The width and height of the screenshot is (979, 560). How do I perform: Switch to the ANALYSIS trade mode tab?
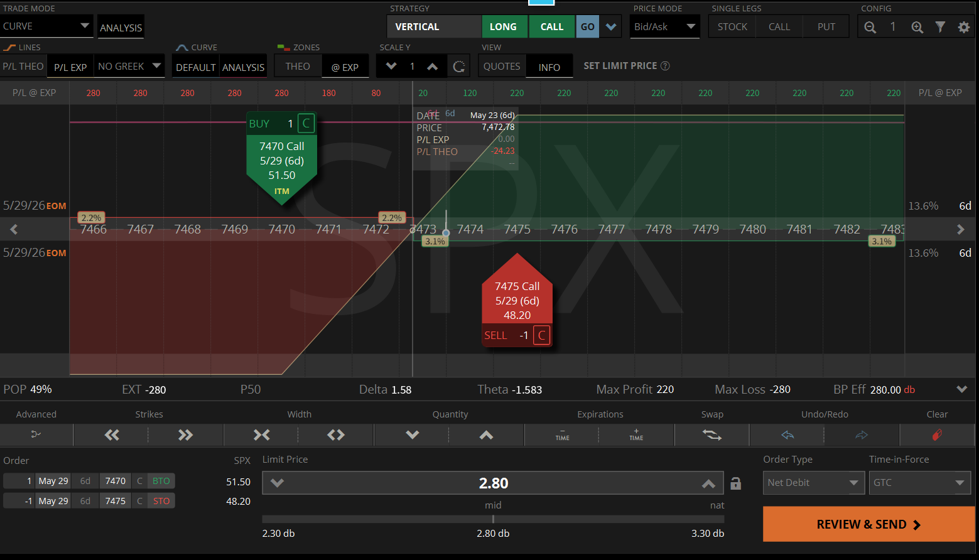[x=121, y=28]
